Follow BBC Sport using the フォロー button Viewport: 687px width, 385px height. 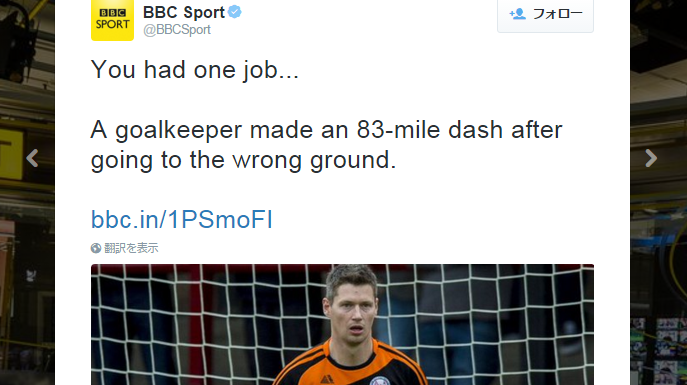click(x=545, y=14)
